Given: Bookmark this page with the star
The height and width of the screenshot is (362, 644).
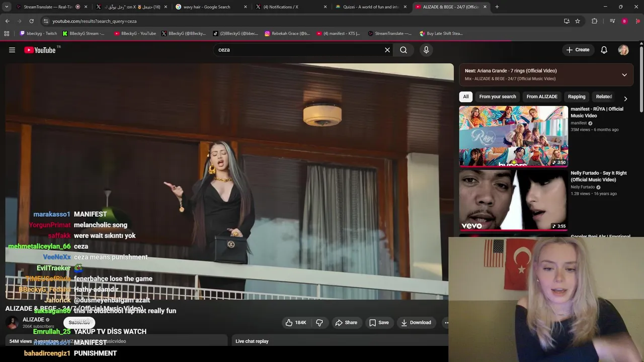Looking at the screenshot, I should click(578, 21).
